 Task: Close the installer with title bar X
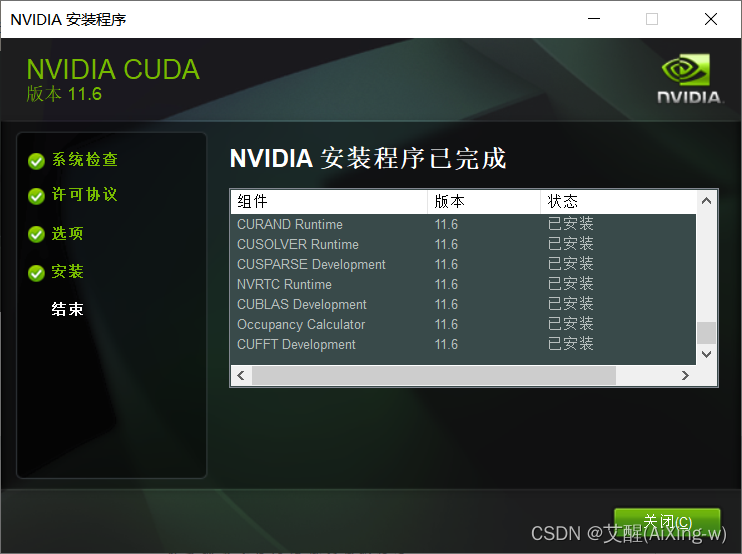coord(711,19)
